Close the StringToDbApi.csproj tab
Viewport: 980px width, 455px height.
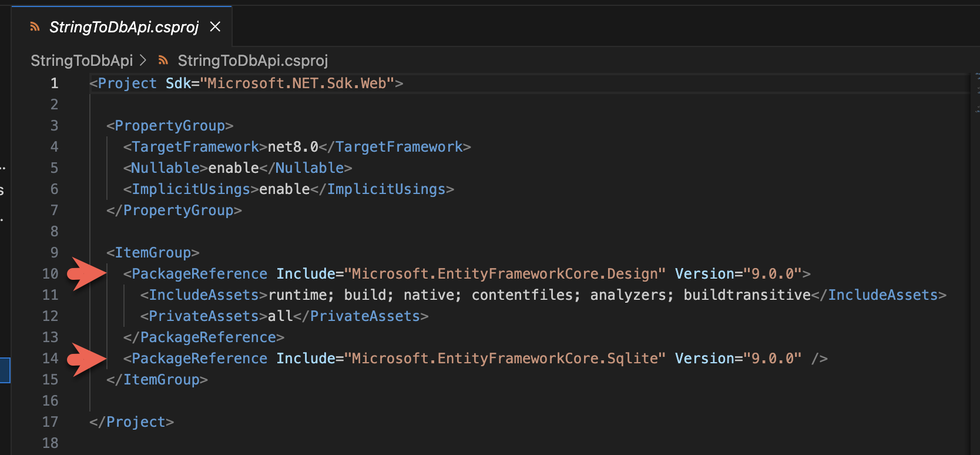(x=216, y=26)
